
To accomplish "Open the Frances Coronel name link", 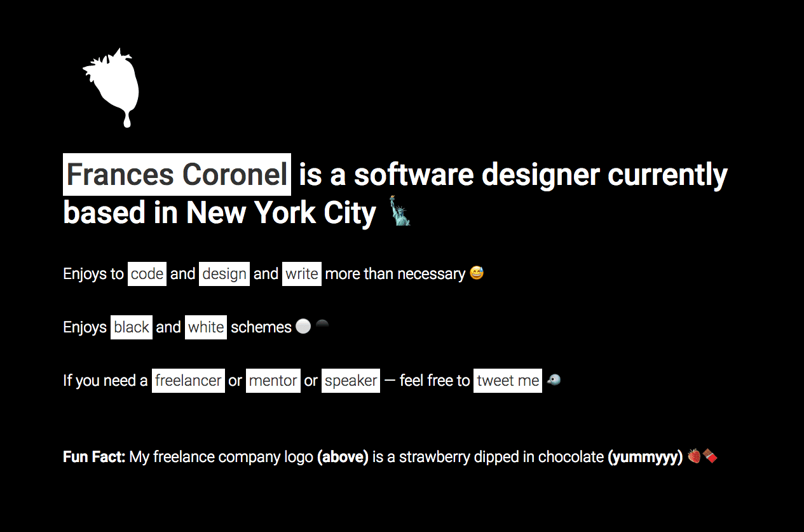I will point(177,175).
